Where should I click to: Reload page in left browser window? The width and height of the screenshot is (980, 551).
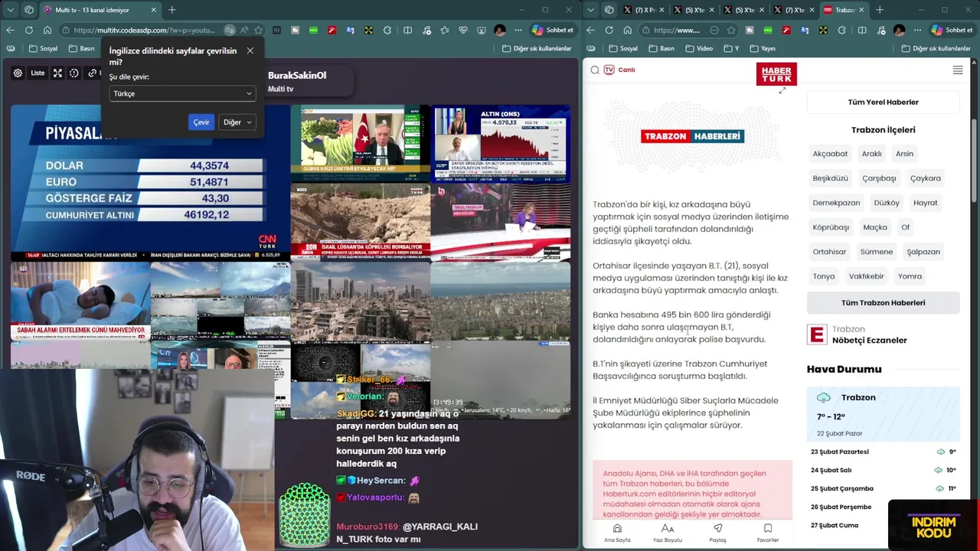(x=28, y=30)
